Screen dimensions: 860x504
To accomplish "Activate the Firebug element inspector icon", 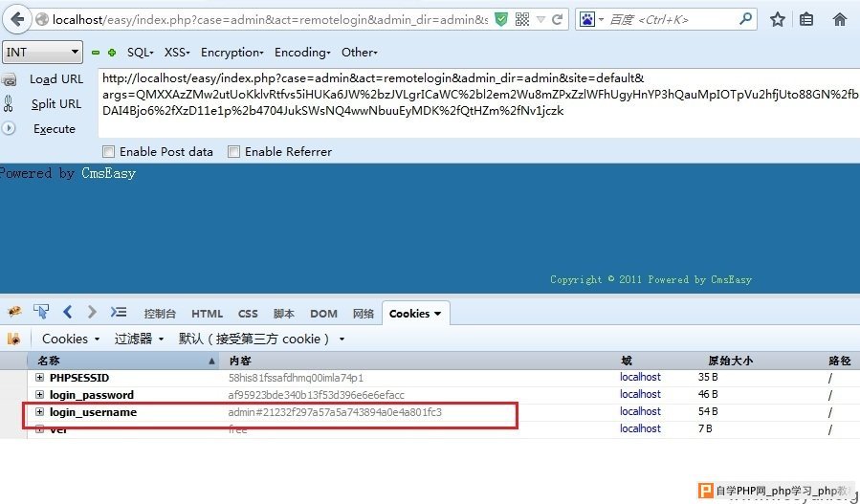I will pyautogui.click(x=41, y=312).
